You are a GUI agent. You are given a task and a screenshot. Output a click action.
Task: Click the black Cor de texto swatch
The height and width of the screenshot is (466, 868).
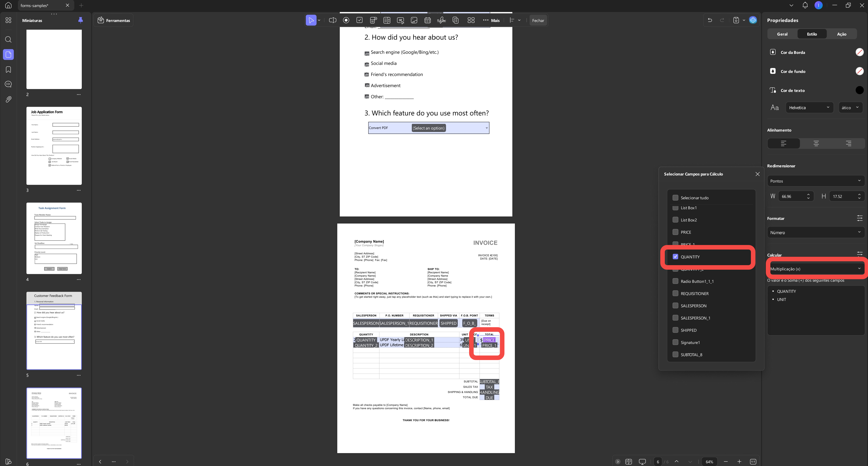tap(859, 90)
